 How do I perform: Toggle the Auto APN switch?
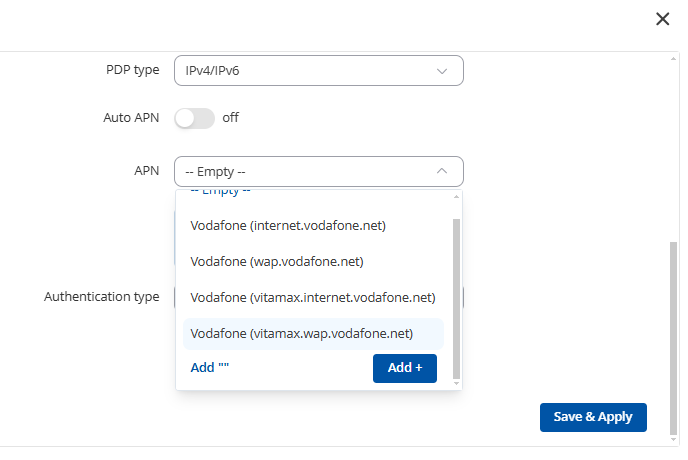click(194, 118)
